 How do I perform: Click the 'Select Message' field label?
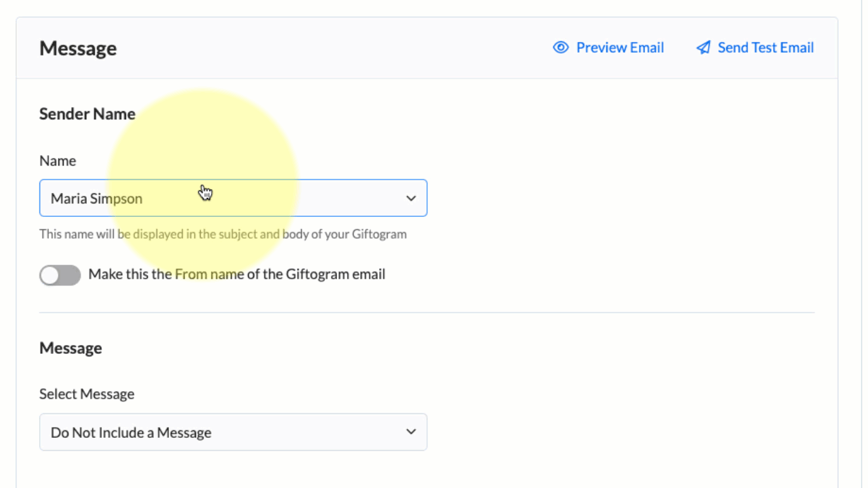87,394
